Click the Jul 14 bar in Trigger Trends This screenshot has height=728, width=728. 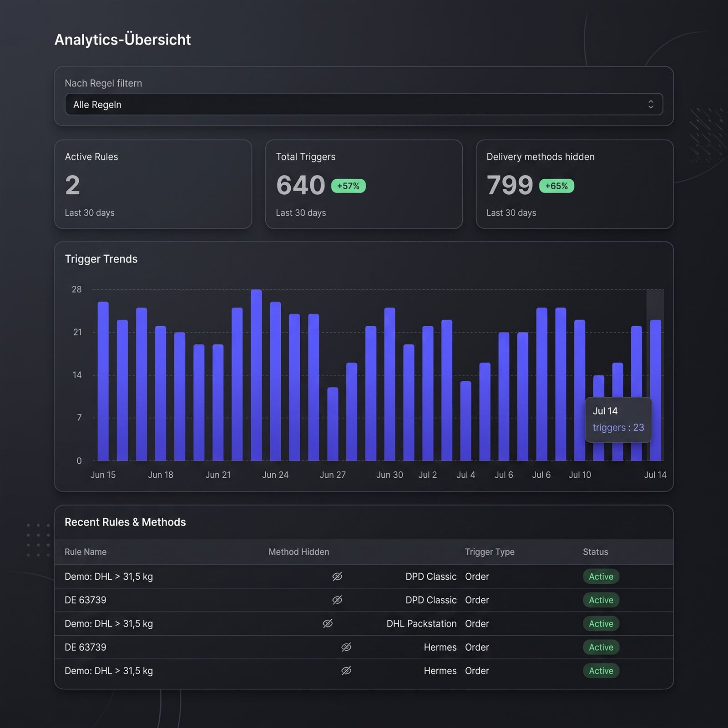[x=655, y=390]
